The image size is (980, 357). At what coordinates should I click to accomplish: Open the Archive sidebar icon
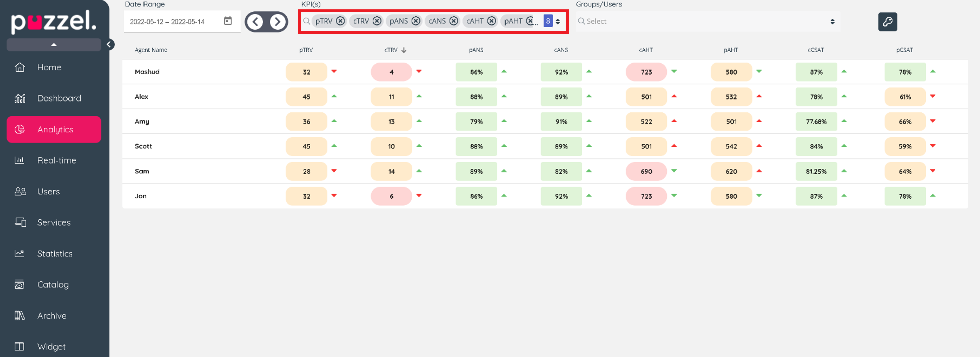point(19,316)
